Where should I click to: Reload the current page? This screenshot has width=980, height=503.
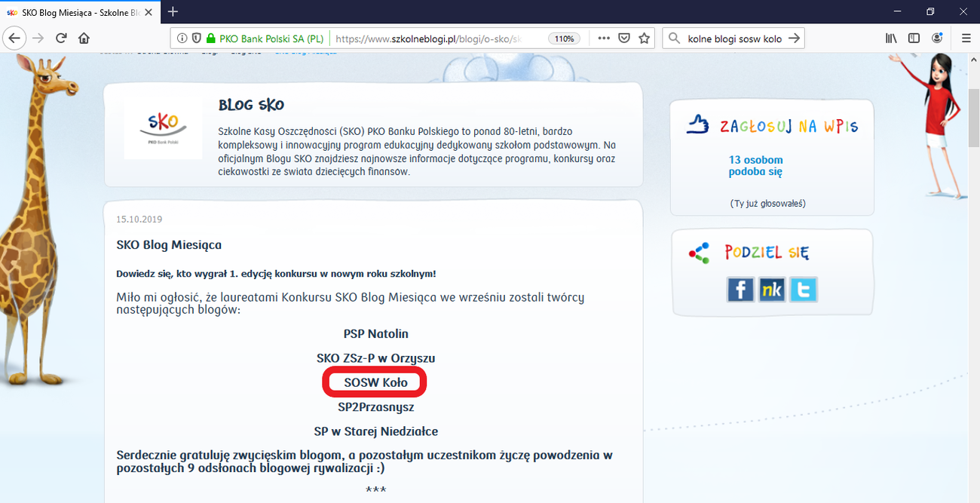point(61,38)
